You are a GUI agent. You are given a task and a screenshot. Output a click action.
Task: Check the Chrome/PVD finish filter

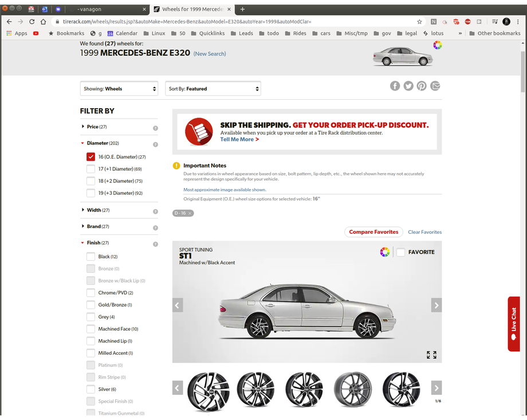(91, 293)
